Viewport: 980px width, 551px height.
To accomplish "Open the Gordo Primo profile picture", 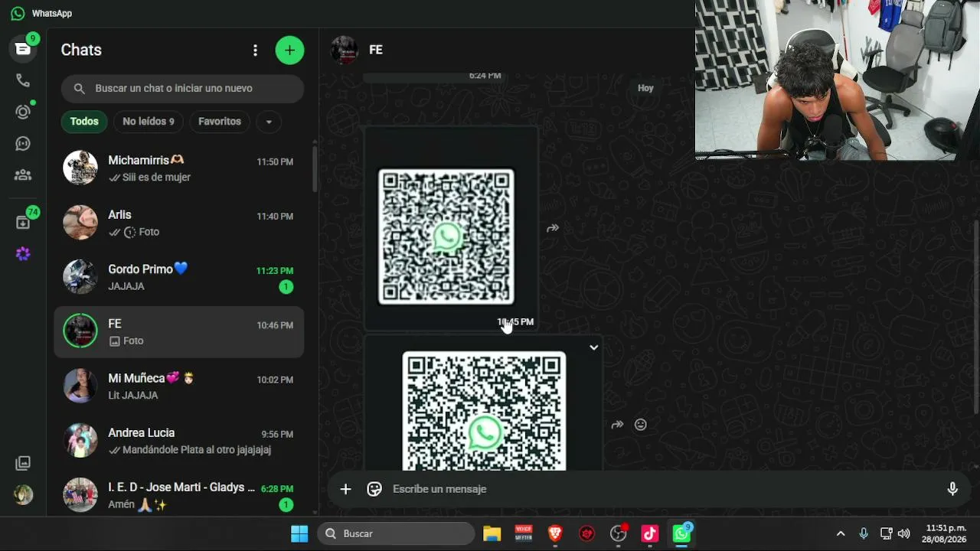I will [80, 277].
